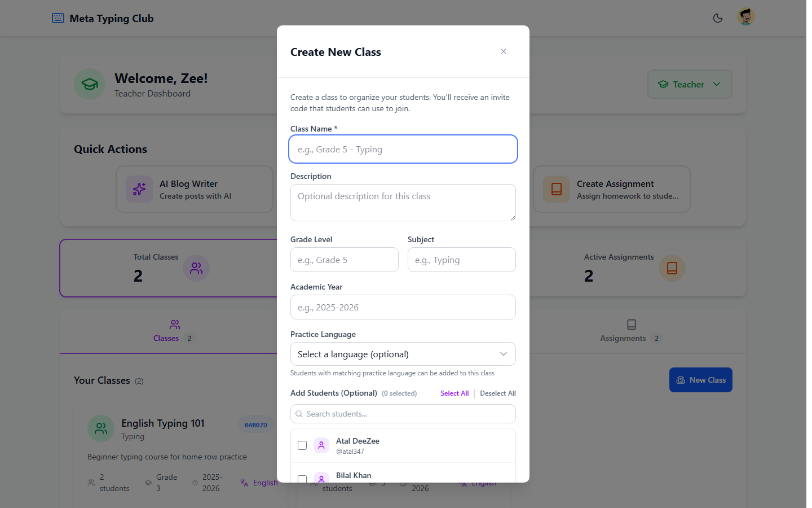Click the search magnifier icon in students box
Image resolution: width=812 pixels, height=508 pixels.
[x=299, y=414]
